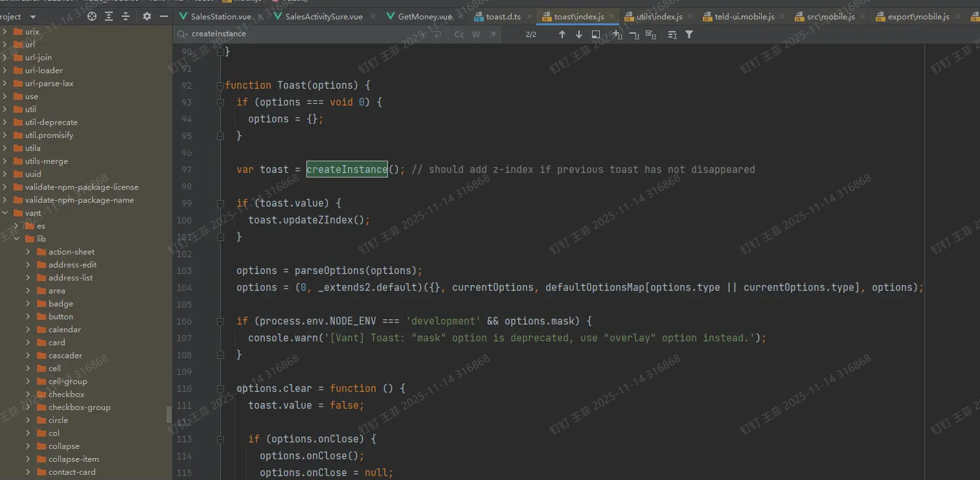Collapse the vant folder in tree

pos(5,213)
